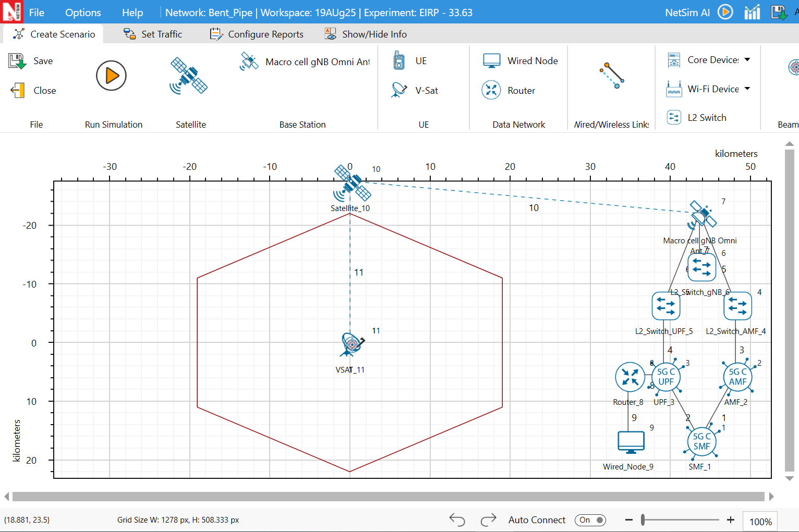Toggle the Auto Connect switch
The height and width of the screenshot is (532, 799).
[590, 520]
